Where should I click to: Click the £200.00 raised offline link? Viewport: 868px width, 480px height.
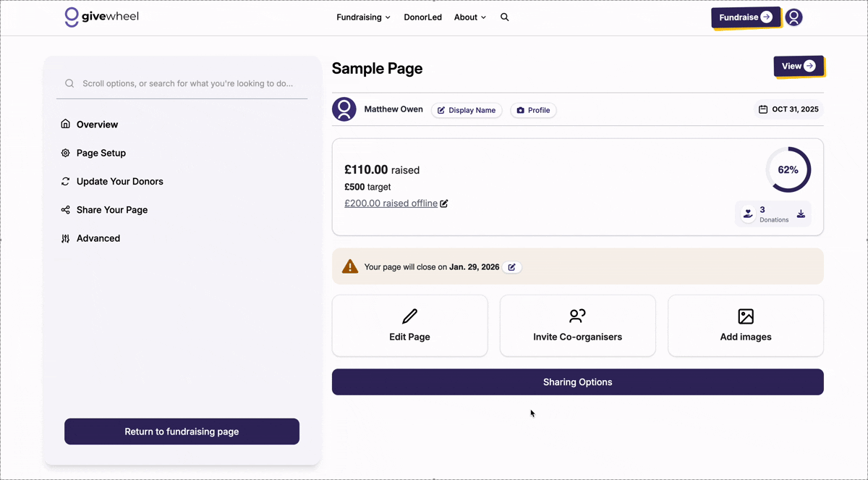click(391, 203)
